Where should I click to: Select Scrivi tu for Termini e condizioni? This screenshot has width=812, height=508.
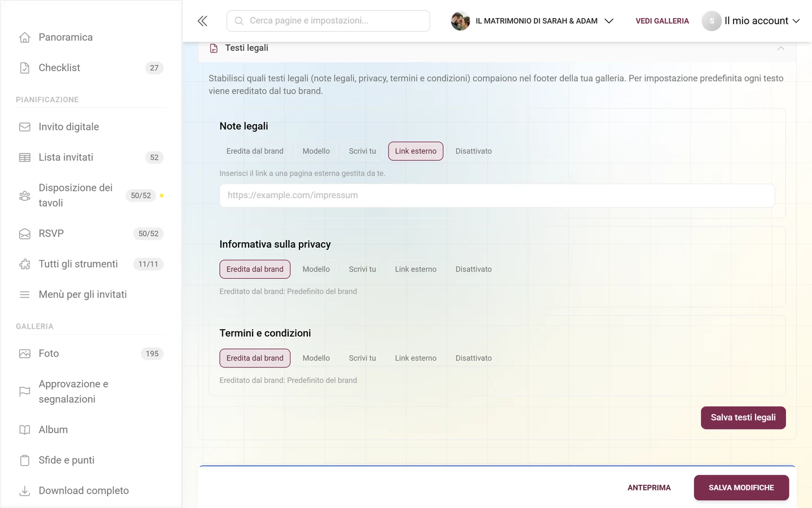point(363,358)
